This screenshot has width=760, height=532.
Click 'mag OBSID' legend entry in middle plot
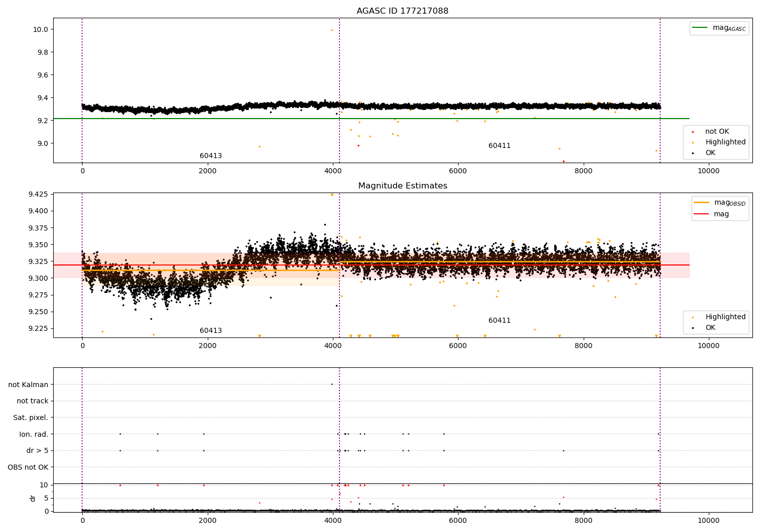point(719,203)
